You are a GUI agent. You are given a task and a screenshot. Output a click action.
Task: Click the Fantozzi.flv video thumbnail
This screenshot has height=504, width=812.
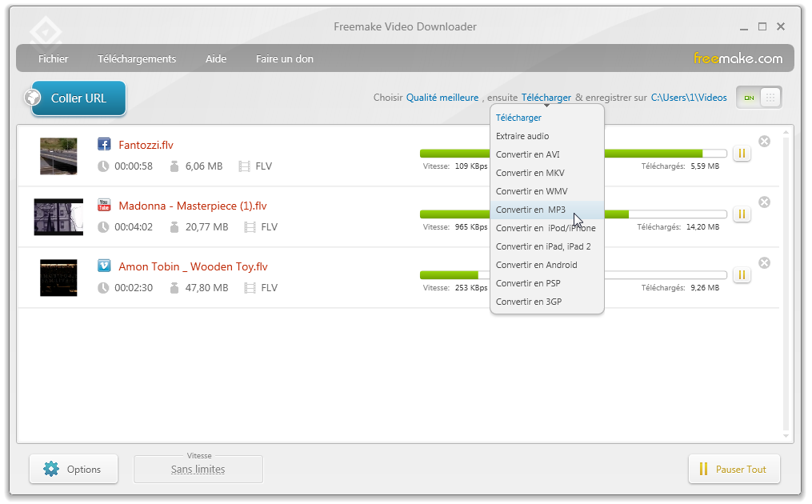tap(58, 156)
